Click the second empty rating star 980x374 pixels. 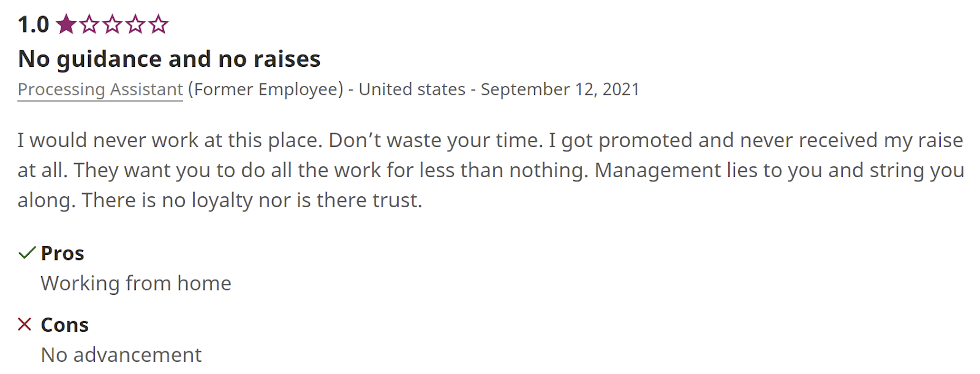coord(89,25)
